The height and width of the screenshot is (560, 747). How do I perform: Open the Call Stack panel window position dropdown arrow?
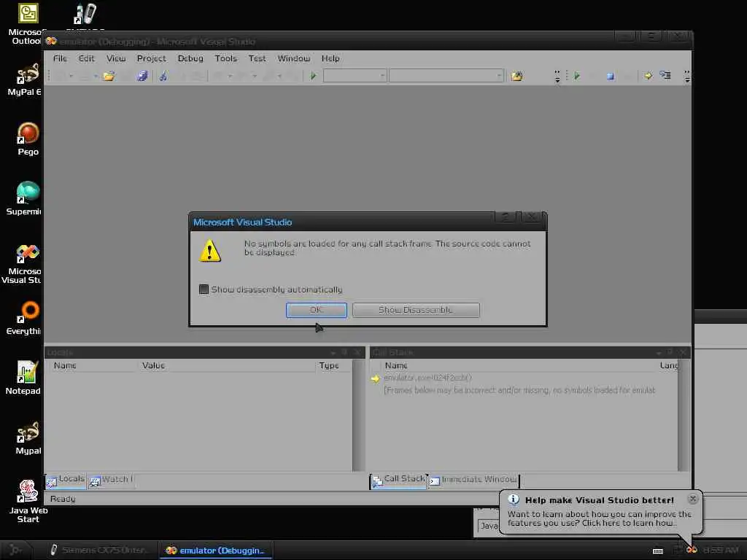click(x=659, y=352)
